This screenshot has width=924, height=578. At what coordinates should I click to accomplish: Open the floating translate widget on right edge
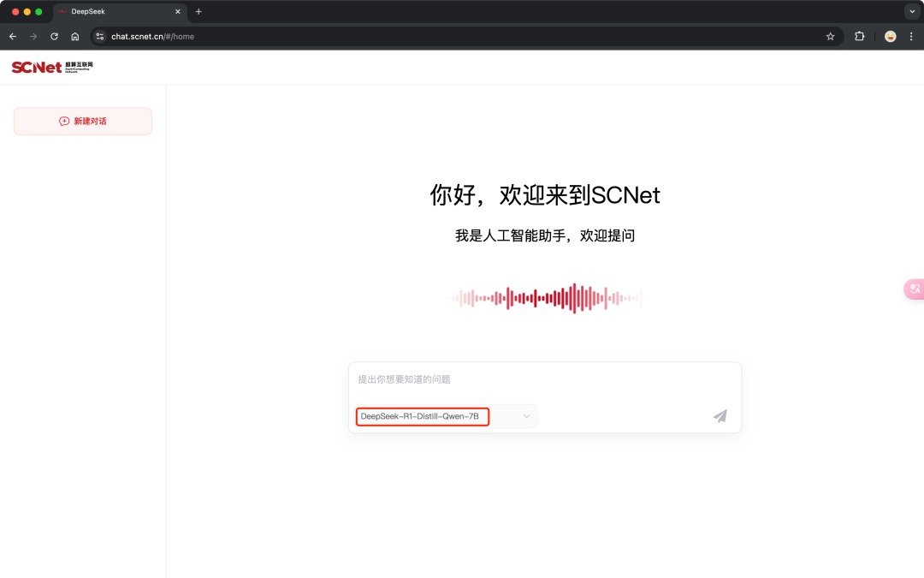pyautogui.click(x=914, y=289)
